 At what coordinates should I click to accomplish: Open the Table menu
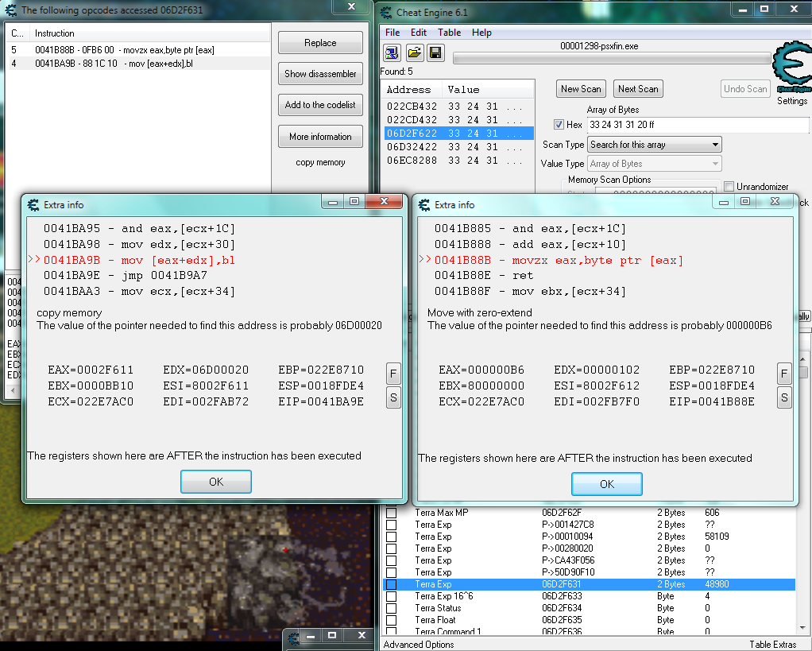click(x=449, y=33)
